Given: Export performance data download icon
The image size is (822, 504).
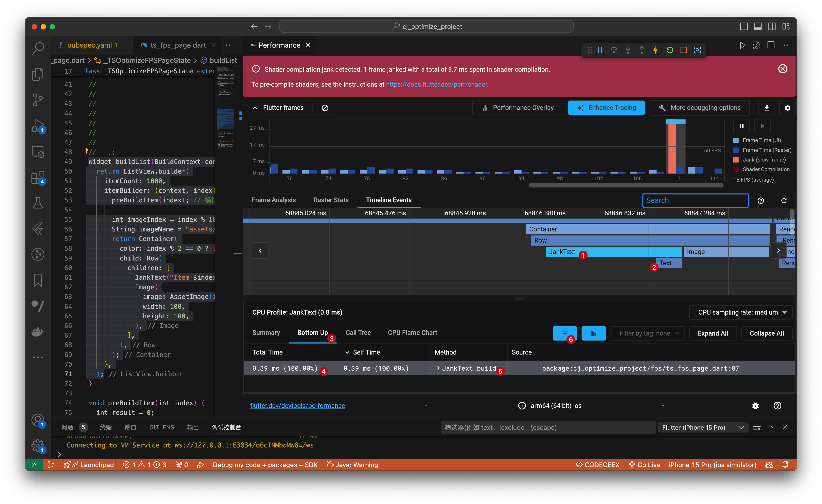Looking at the screenshot, I should (x=767, y=108).
